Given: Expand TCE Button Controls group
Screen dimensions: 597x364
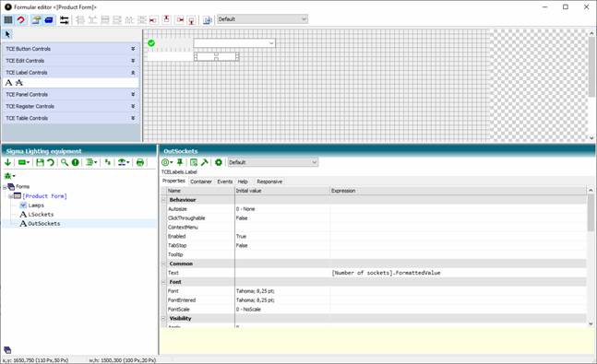Looking at the screenshot, I should pos(133,49).
